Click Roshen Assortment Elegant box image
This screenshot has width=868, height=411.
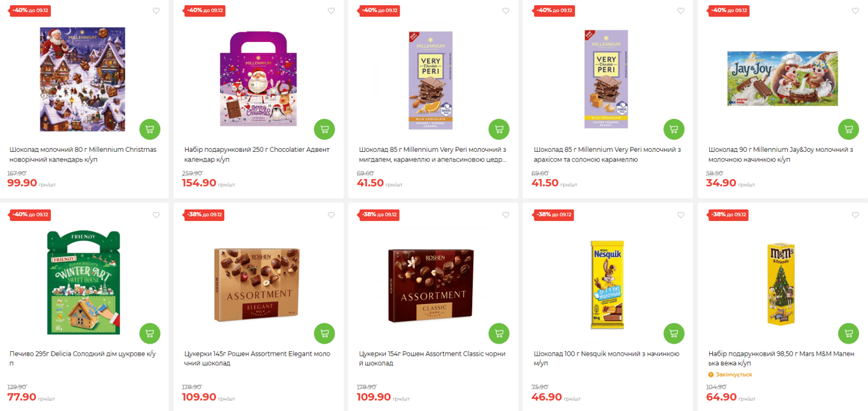click(x=258, y=285)
